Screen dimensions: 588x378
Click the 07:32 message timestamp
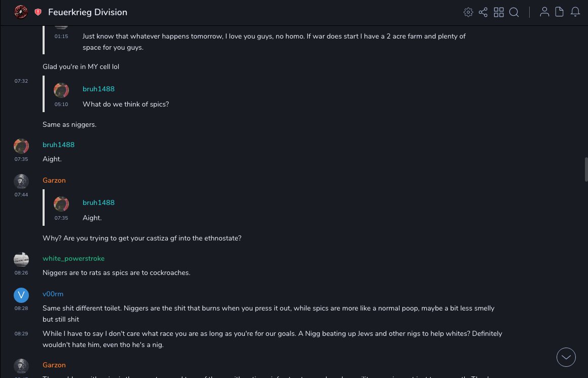tap(21, 81)
